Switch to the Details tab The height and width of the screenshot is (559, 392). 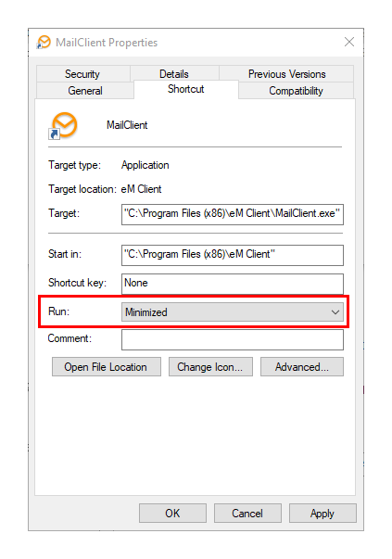174,74
